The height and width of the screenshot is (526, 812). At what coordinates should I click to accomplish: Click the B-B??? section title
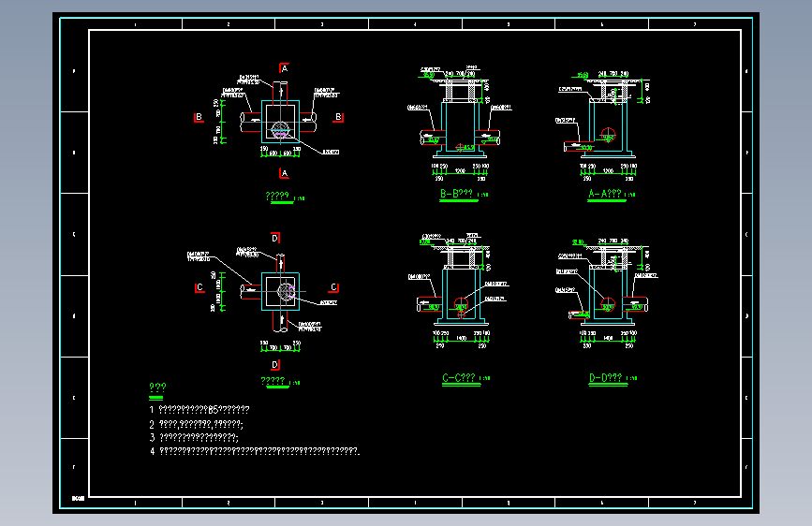[456, 194]
